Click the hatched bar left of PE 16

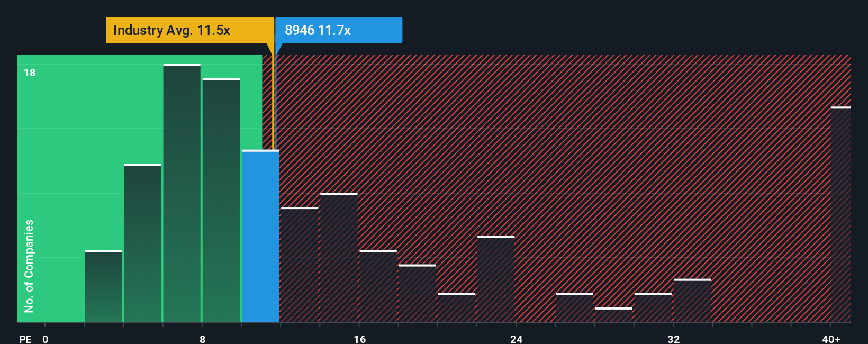[x=339, y=258]
